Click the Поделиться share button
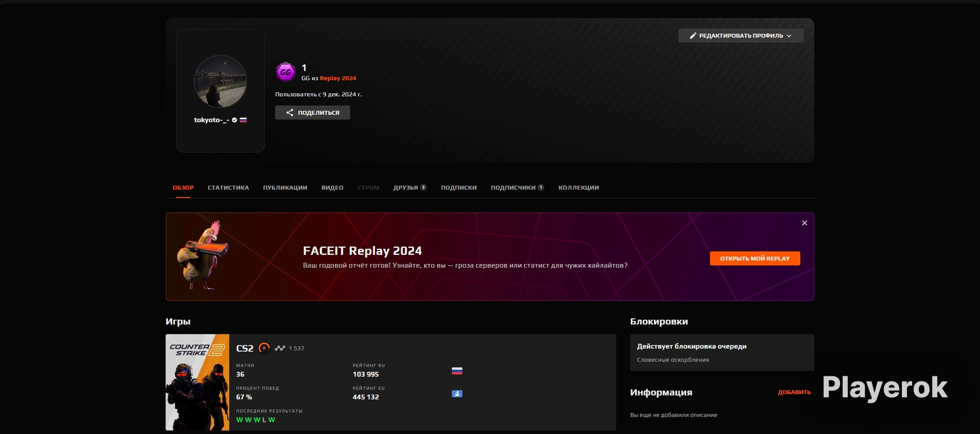 [x=312, y=113]
